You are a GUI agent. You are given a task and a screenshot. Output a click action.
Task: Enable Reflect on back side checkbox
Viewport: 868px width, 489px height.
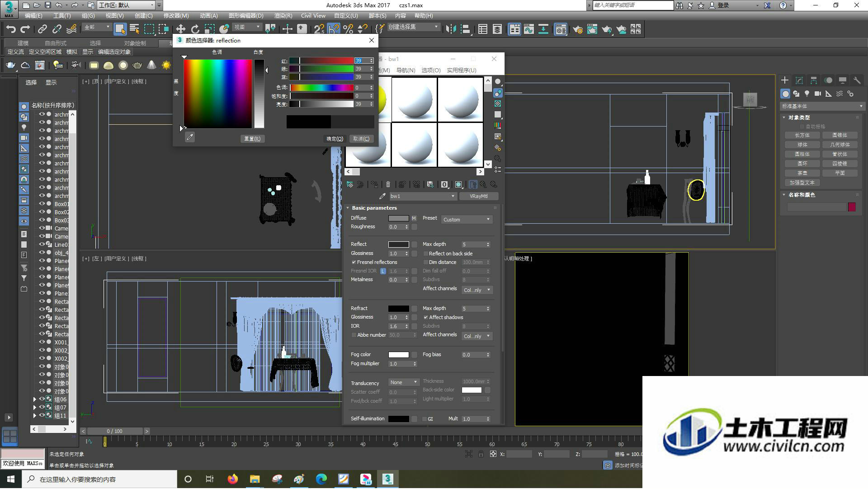tap(425, 254)
